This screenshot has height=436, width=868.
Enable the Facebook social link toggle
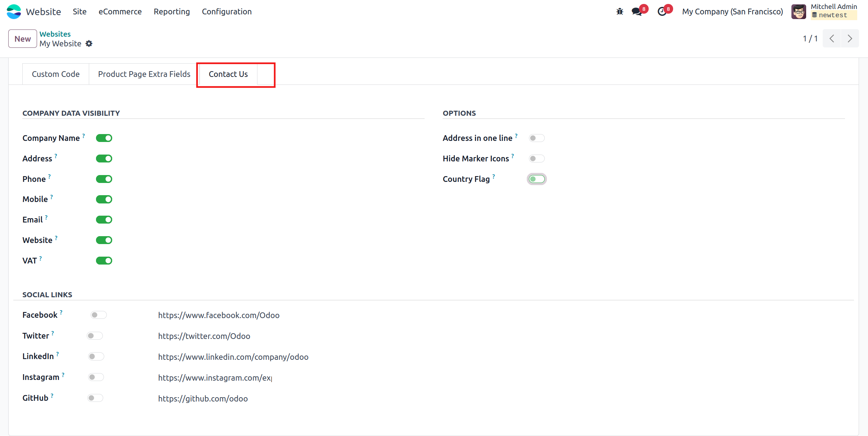(99, 315)
